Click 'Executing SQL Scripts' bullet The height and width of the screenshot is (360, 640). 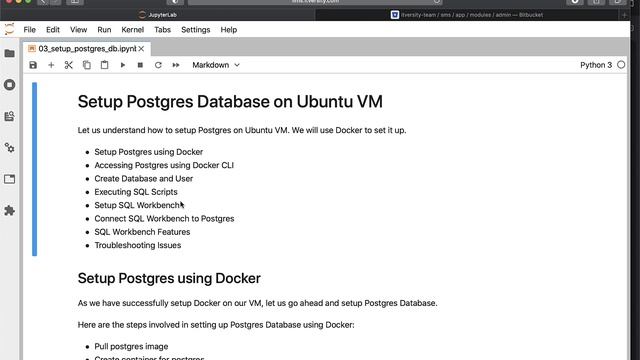136,192
